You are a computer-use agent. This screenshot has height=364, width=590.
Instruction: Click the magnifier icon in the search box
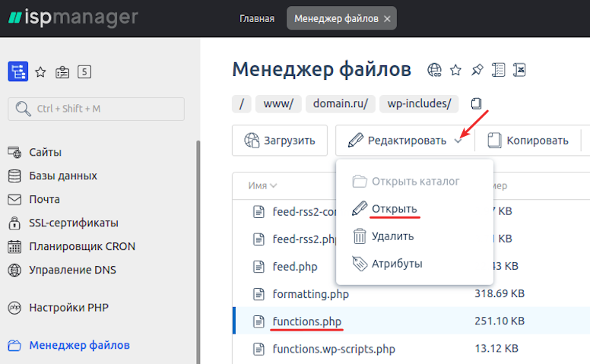click(x=23, y=109)
